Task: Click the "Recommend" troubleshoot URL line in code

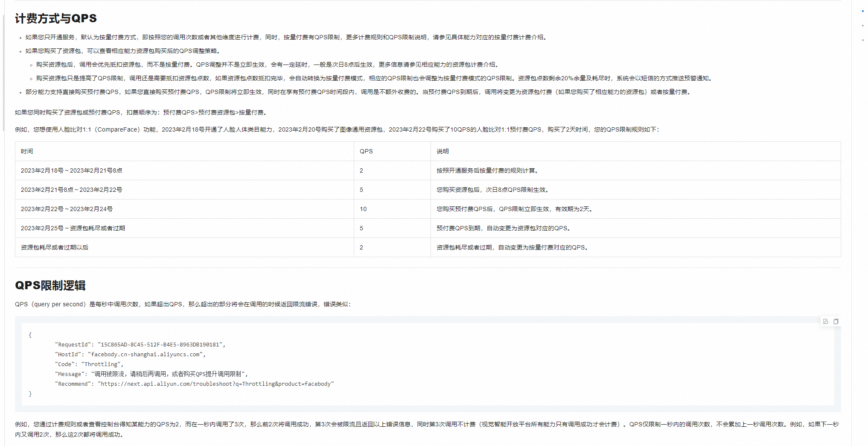Action: [x=194, y=384]
